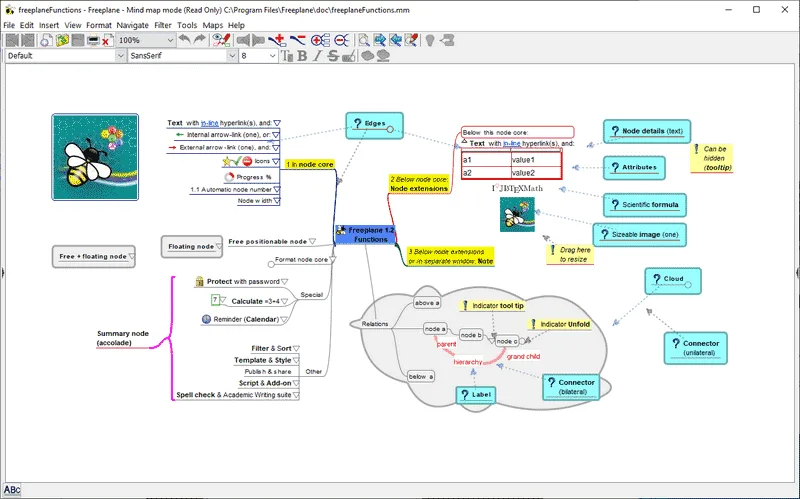Open the Navigate menu
Viewport: 800px width, 499px height.
pos(133,25)
